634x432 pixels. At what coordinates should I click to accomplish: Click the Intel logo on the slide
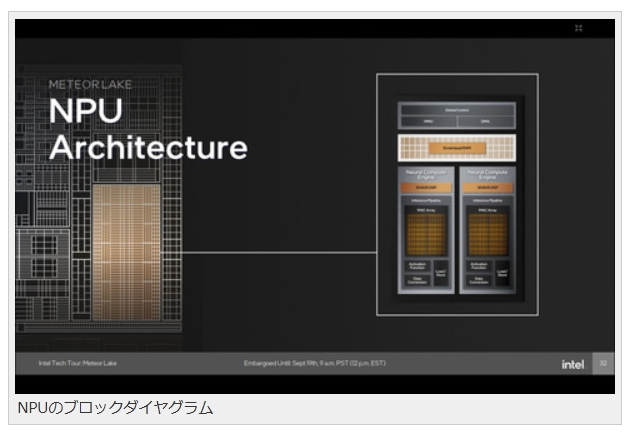(572, 364)
